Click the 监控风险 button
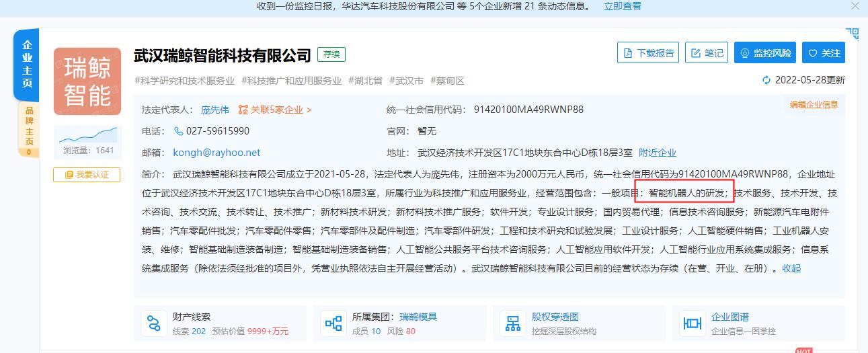This screenshot has height=353, width=868. [x=765, y=53]
